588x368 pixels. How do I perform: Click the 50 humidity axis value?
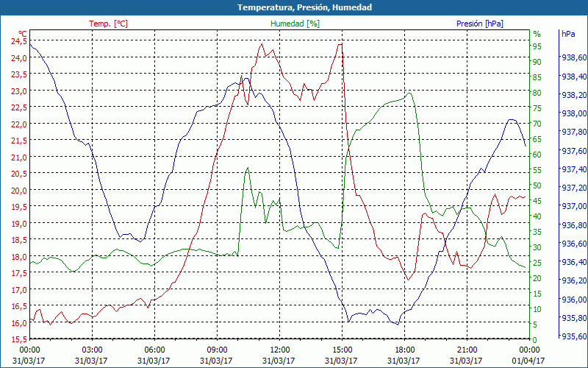537,185
